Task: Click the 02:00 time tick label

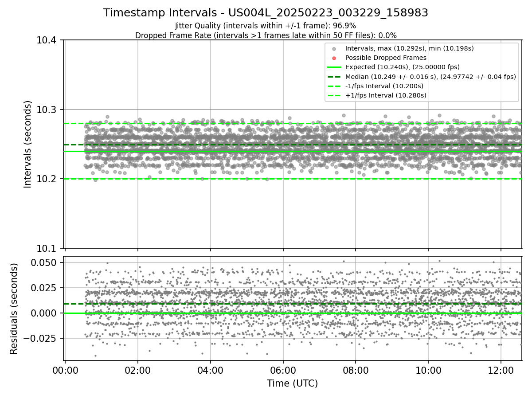Action: pos(138,370)
